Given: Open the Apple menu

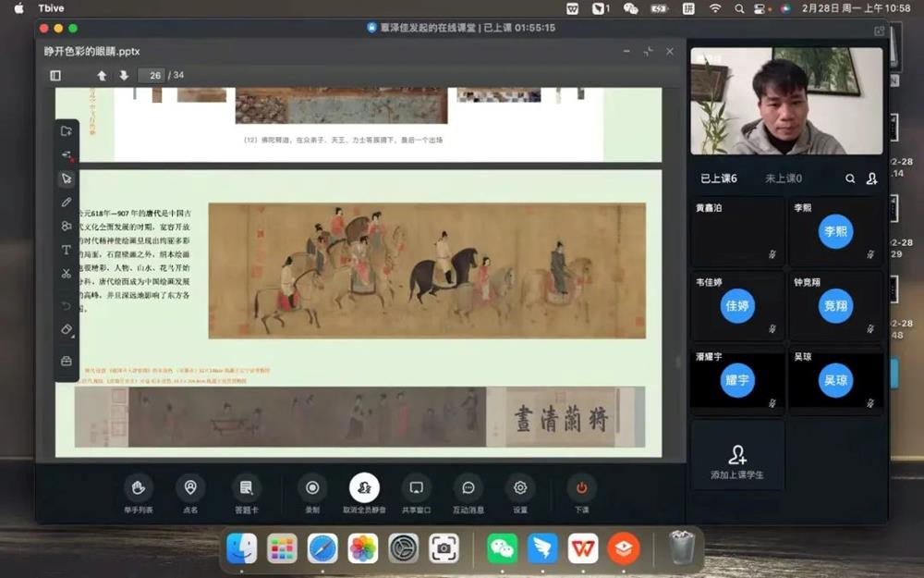Looking at the screenshot, I should pos(18,8).
